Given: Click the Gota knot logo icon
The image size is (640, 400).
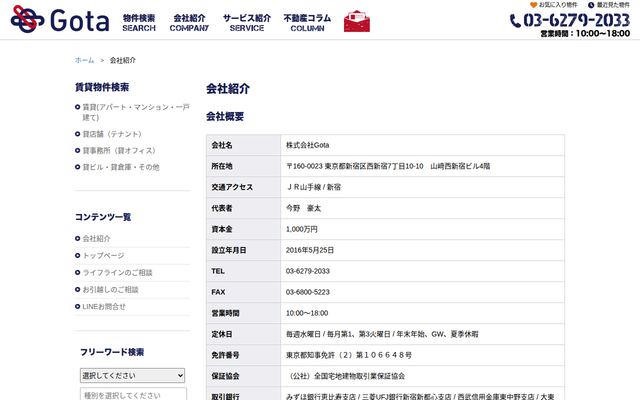Looking at the screenshot, I should [x=27, y=19].
